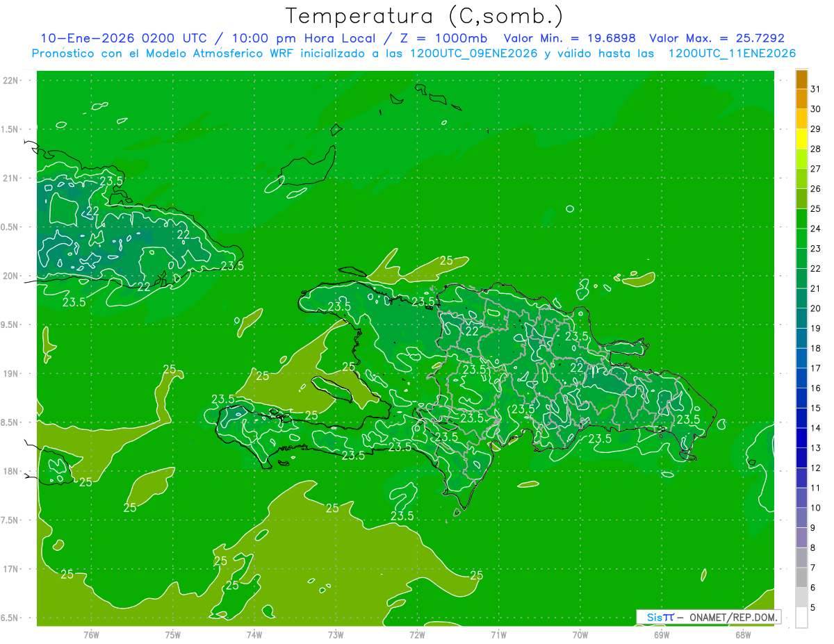Click the "71W" longitude axis label
Screen dimensions: 834x644
[x=498, y=635]
